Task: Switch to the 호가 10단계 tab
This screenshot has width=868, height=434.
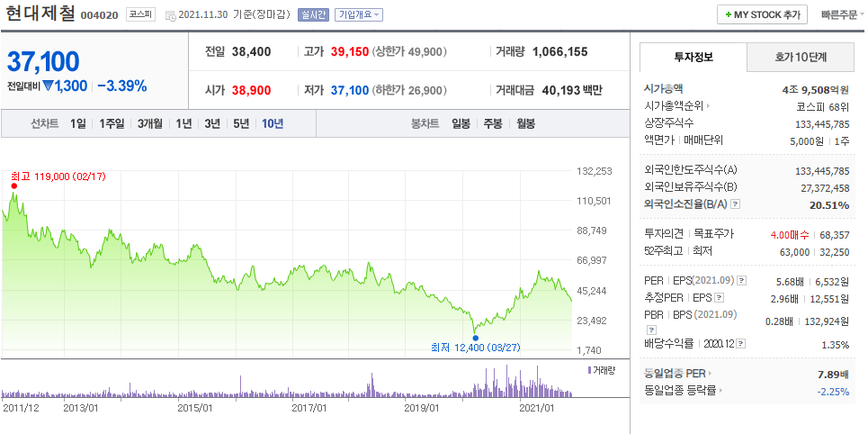Action: click(x=801, y=57)
